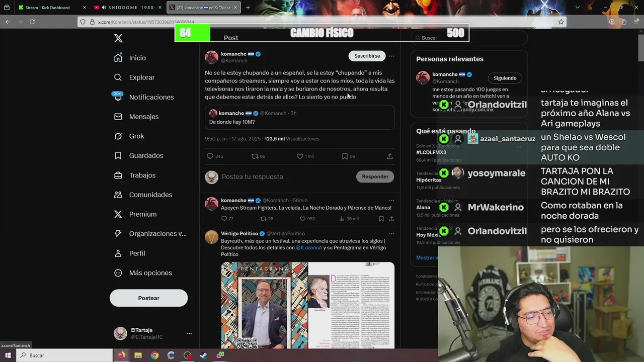Open the X logo home link
The image size is (644, 362).
coord(118,38)
